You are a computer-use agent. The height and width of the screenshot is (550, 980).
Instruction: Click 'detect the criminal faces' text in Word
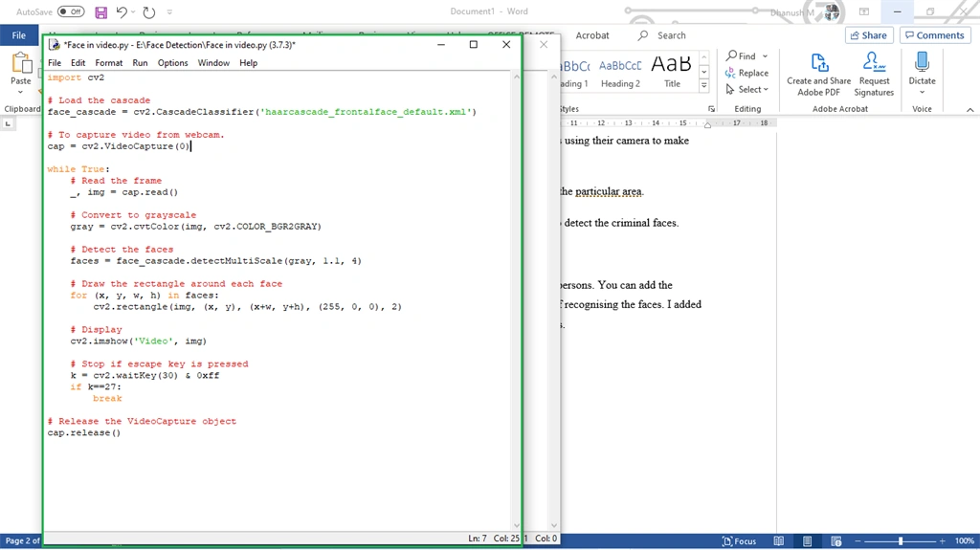(x=620, y=223)
